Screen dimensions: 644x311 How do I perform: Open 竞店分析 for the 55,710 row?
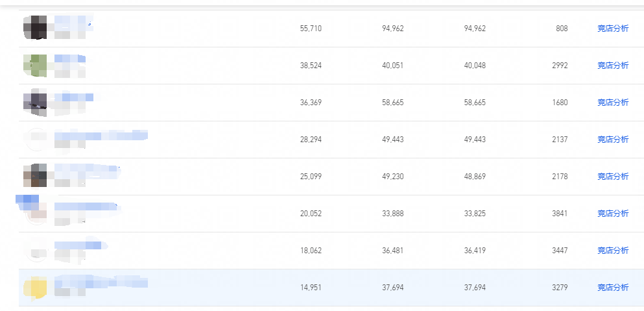pos(613,29)
